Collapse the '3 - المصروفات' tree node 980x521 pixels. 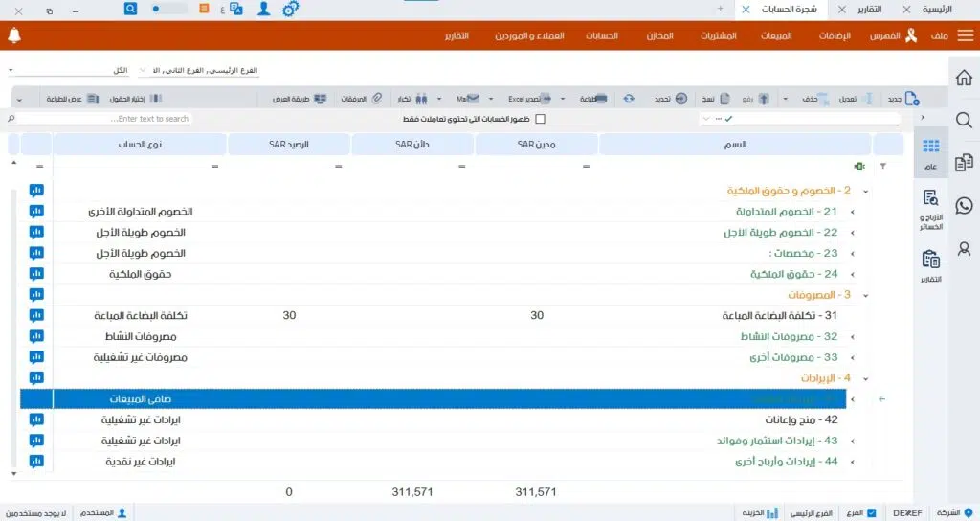coord(862,296)
